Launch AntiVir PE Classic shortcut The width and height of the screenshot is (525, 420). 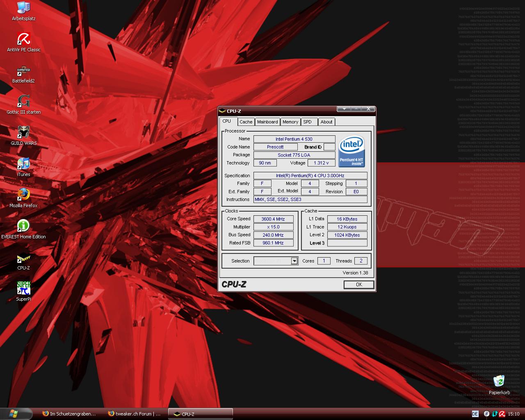tap(23, 39)
